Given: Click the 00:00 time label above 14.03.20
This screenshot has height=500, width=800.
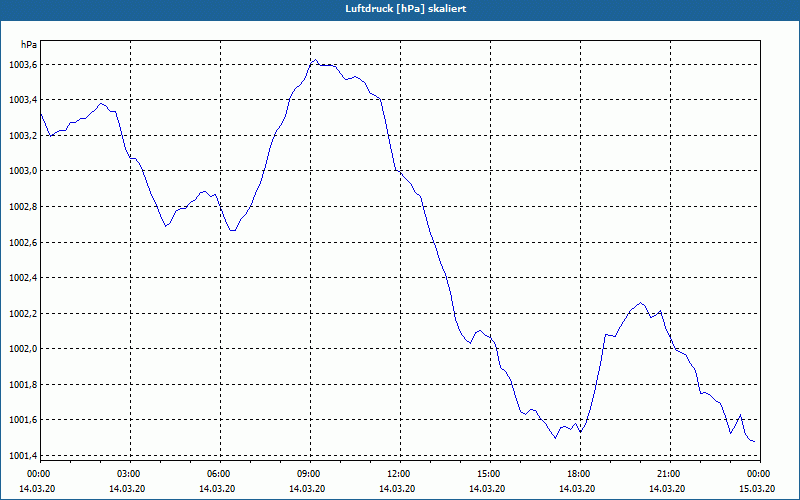Looking at the screenshot, I should (37, 474).
